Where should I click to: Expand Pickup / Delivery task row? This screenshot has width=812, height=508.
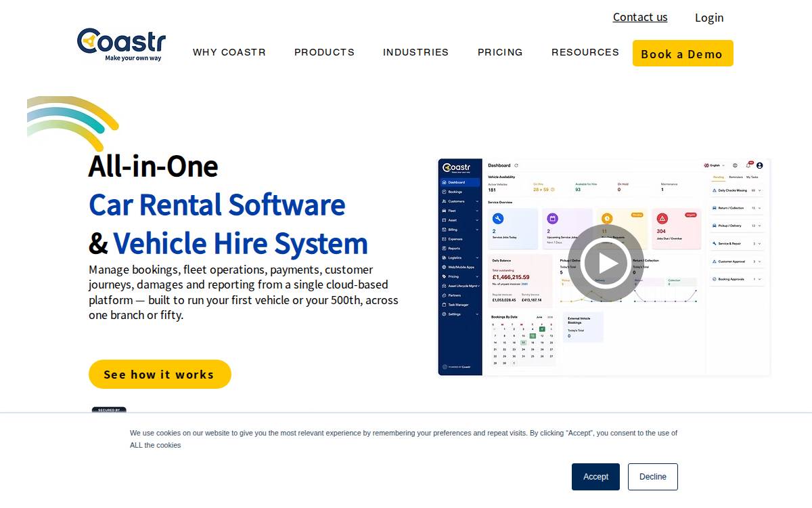click(x=738, y=226)
